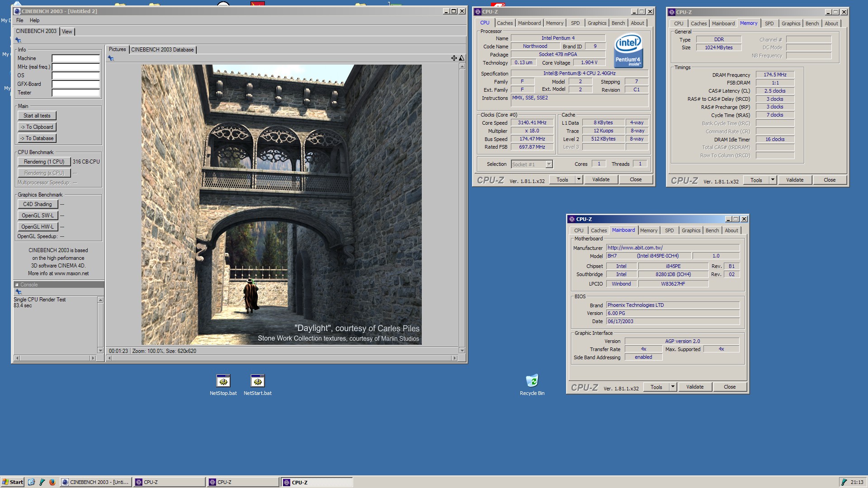Click the DRAM Frequency value 174.5 MHz
This screenshot has width=868, height=488.
775,75
